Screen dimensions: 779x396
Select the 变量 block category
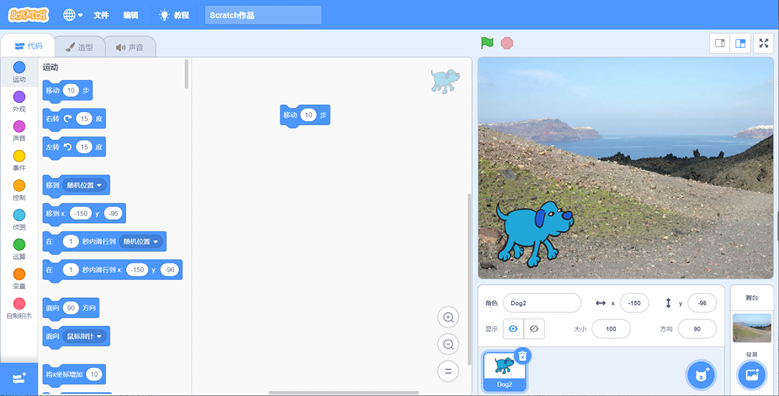click(x=19, y=279)
